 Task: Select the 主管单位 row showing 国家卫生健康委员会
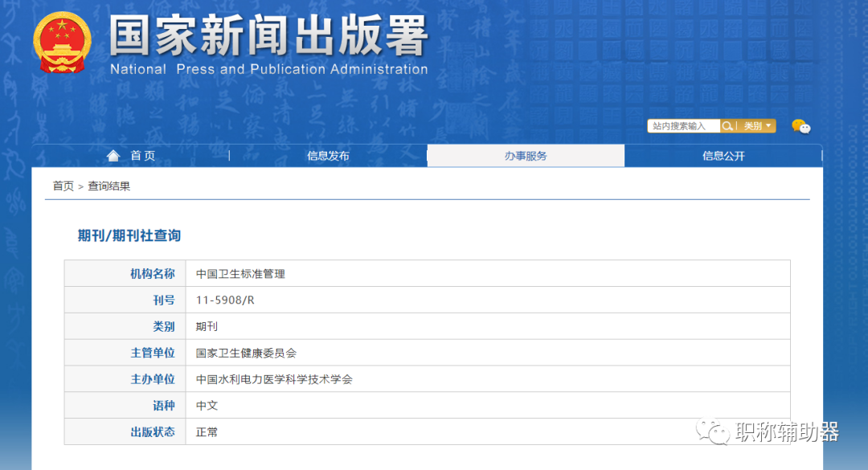coord(245,353)
